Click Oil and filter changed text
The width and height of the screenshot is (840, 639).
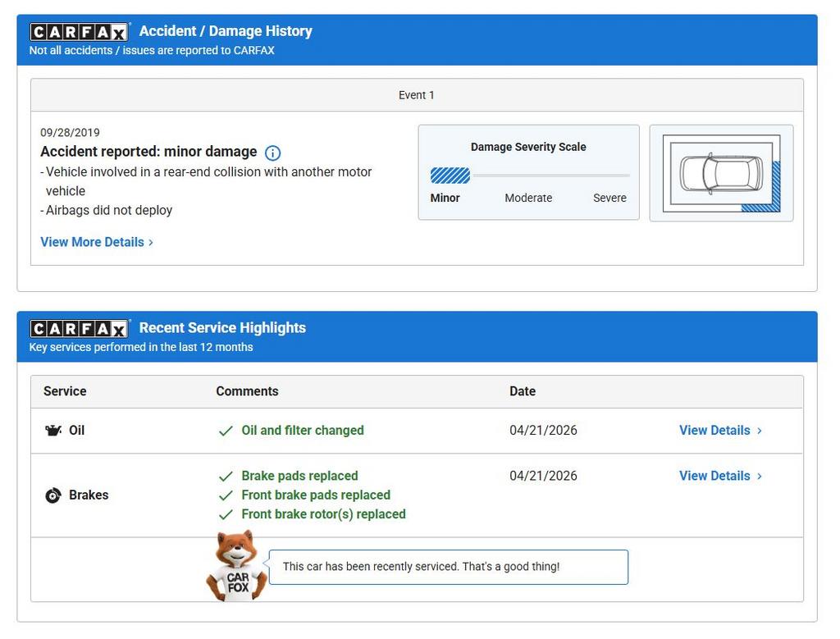pyautogui.click(x=303, y=430)
